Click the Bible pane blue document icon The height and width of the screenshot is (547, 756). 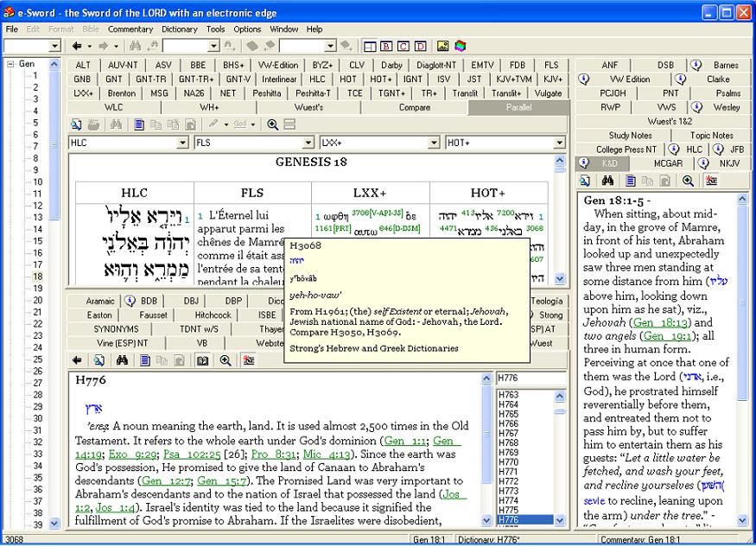click(139, 124)
